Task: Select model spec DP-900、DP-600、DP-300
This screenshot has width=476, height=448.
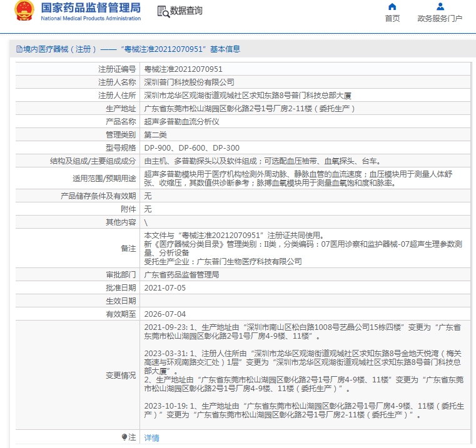Action: click(x=192, y=148)
